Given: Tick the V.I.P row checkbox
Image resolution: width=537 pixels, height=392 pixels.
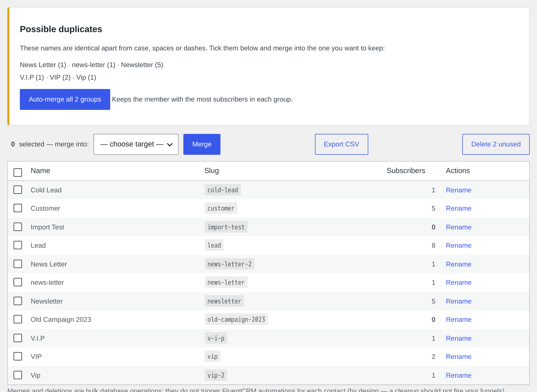Looking at the screenshot, I should click(18, 338).
